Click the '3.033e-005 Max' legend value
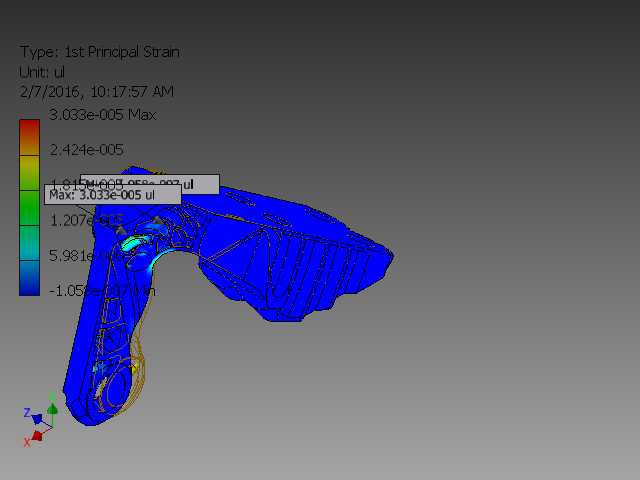 [x=102, y=115]
